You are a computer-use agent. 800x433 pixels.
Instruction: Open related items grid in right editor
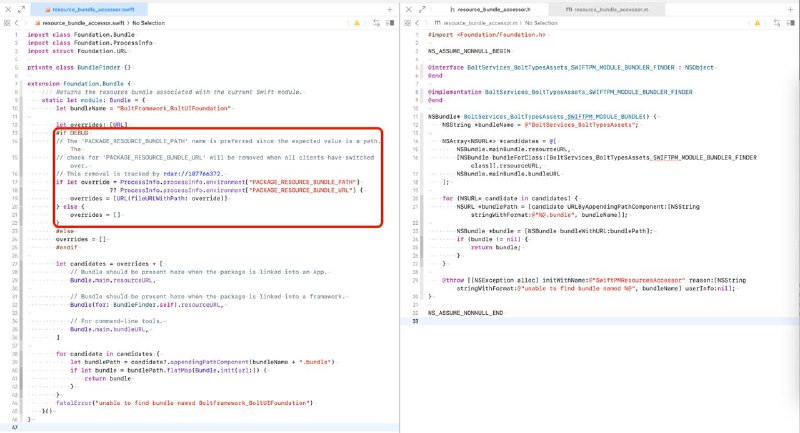tap(409, 21)
